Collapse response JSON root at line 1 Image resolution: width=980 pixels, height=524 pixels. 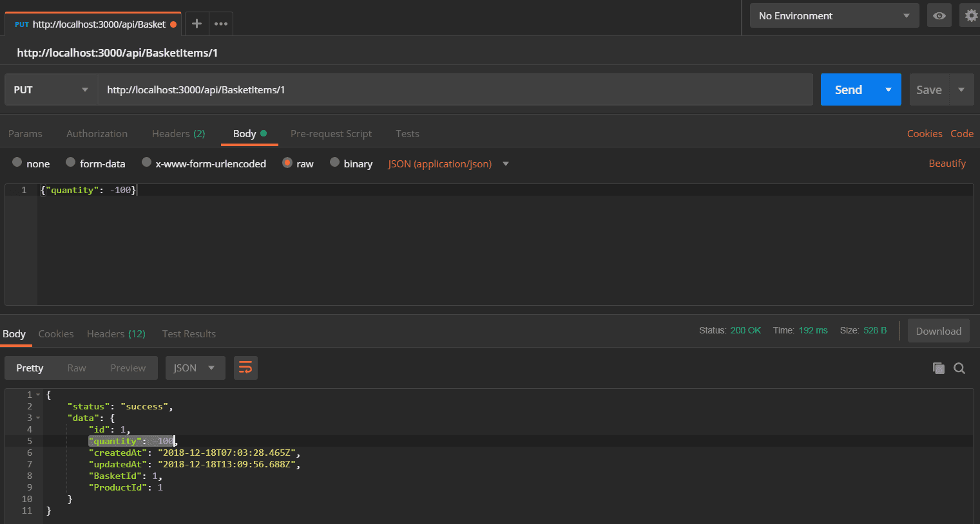[38, 395]
